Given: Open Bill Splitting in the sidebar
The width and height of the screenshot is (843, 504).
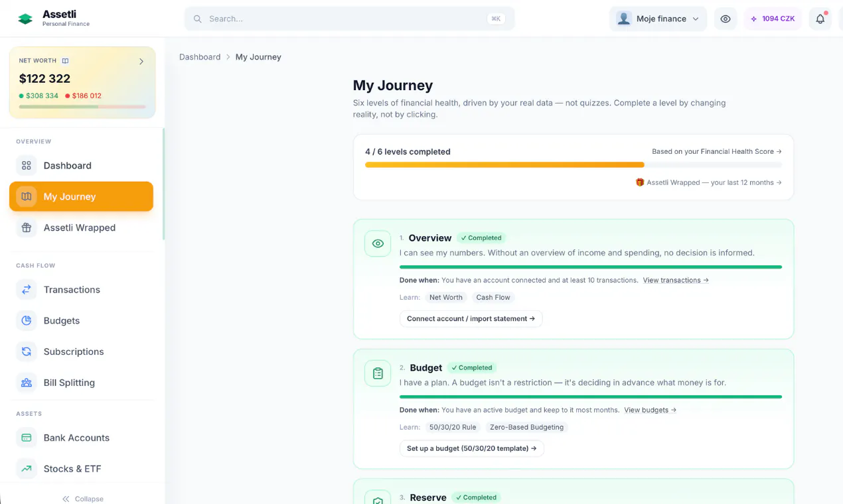Looking at the screenshot, I should pos(81,383).
